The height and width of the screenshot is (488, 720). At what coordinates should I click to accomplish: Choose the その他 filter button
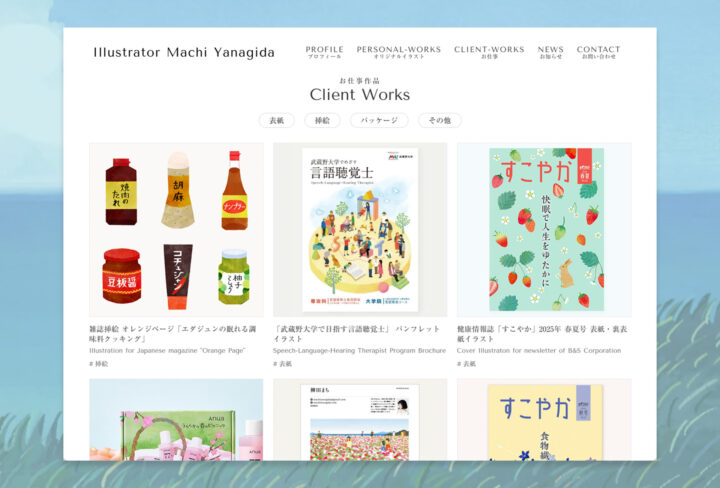point(439,120)
